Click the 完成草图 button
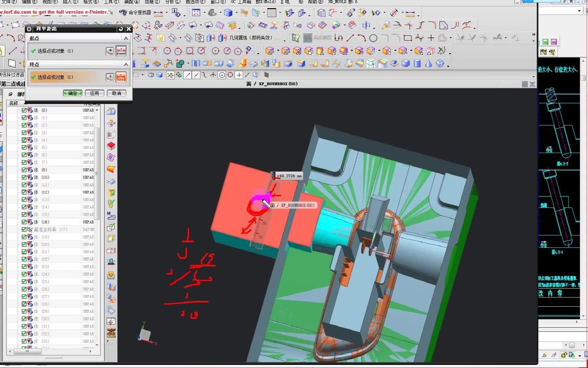588x368 pixels. coord(317,38)
